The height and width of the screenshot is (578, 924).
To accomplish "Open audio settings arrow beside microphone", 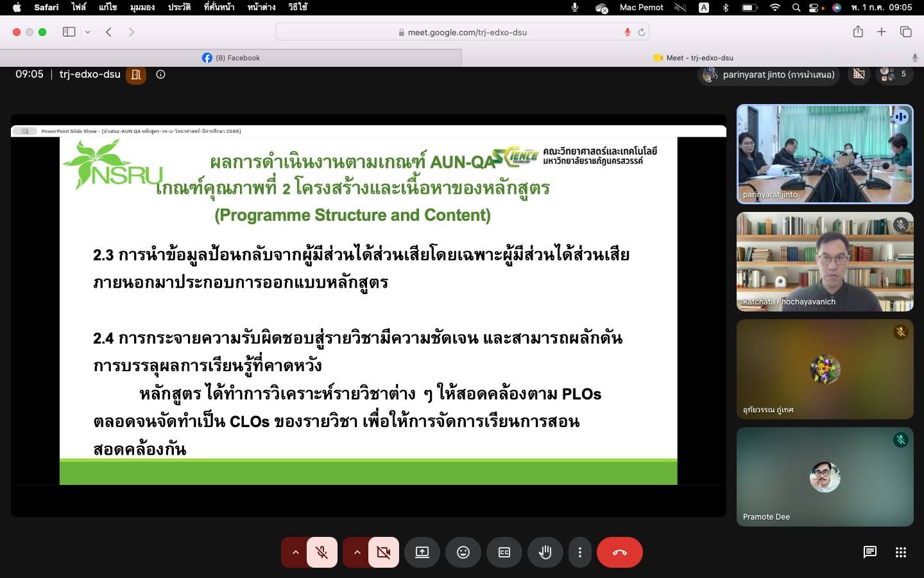I will [x=295, y=552].
